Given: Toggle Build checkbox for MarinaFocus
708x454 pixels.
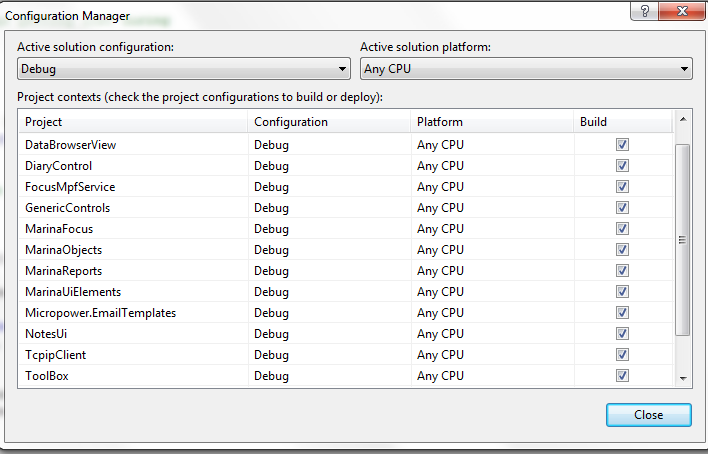Looking at the screenshot, I should [622, 229].
